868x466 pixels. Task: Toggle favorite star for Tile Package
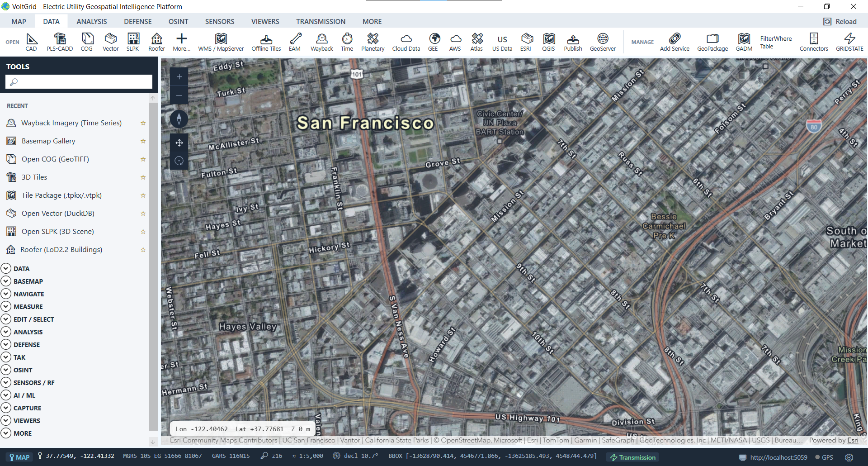143,195
